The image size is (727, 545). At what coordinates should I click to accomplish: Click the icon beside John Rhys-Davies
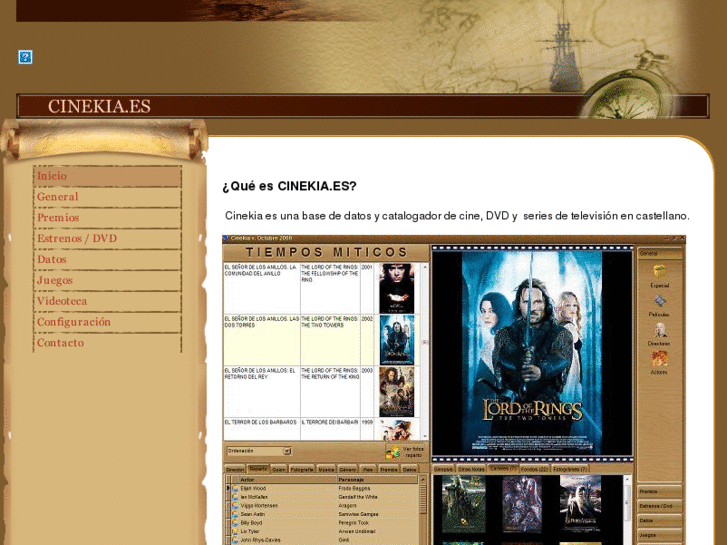click(236, 540)
